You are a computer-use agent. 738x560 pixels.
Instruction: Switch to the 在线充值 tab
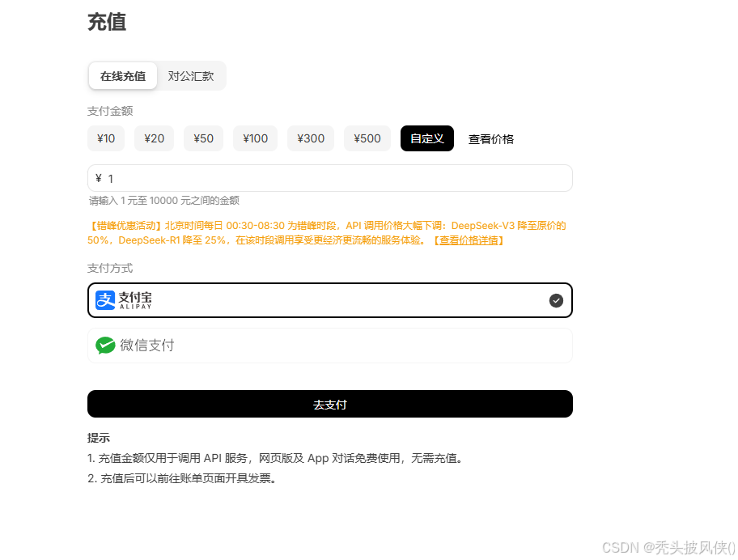pos(122,76)
